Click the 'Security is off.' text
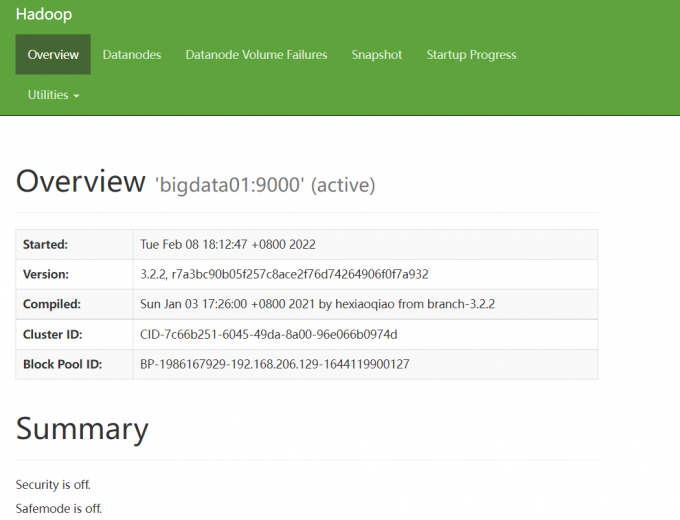The image size is (680, 520). click(x=53, y=485)
